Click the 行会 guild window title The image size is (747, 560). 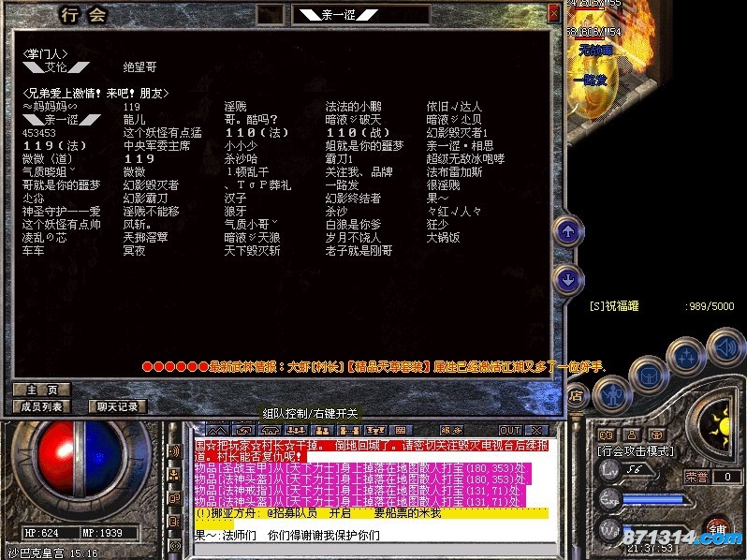[x=83, y=15]
